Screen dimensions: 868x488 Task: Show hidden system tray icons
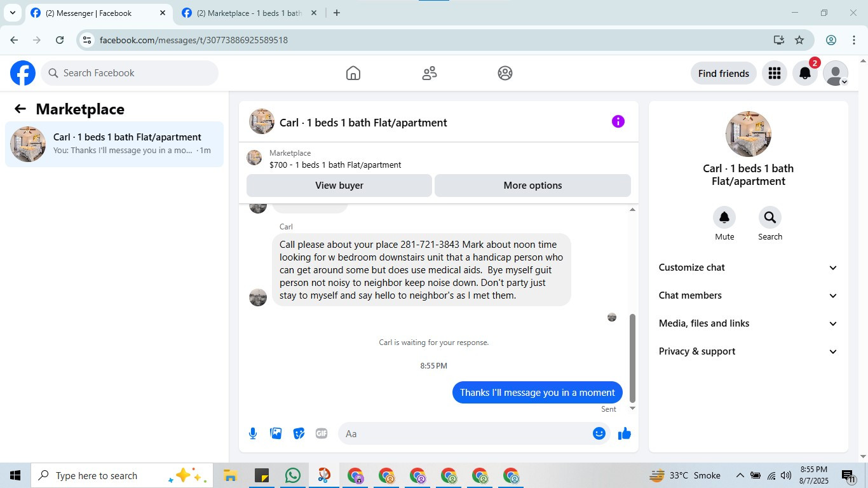coord(740,475)
